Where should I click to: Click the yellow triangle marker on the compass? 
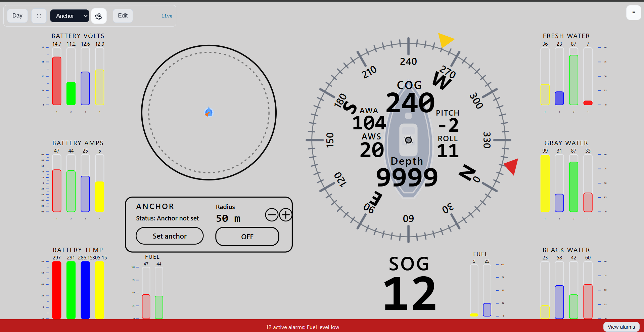(445, 40)
